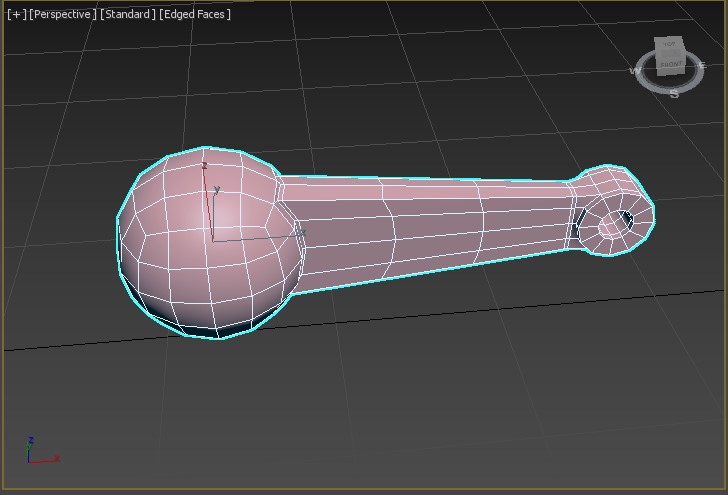Screen dimensions: 728x495
Task: Click the hole in the small ring end
Action: click(x=610, y=226)
